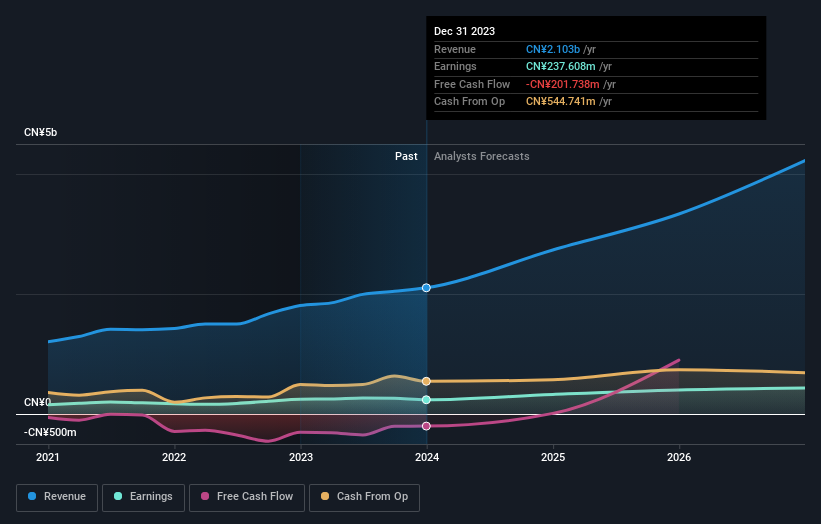Click the 2022 x-axis label
This screenshot has height=524, width=821.
[x=174, y=458]
